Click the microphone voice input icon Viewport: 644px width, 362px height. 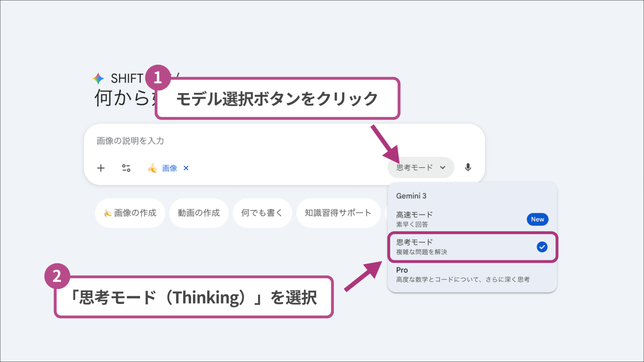pos(468,168)
